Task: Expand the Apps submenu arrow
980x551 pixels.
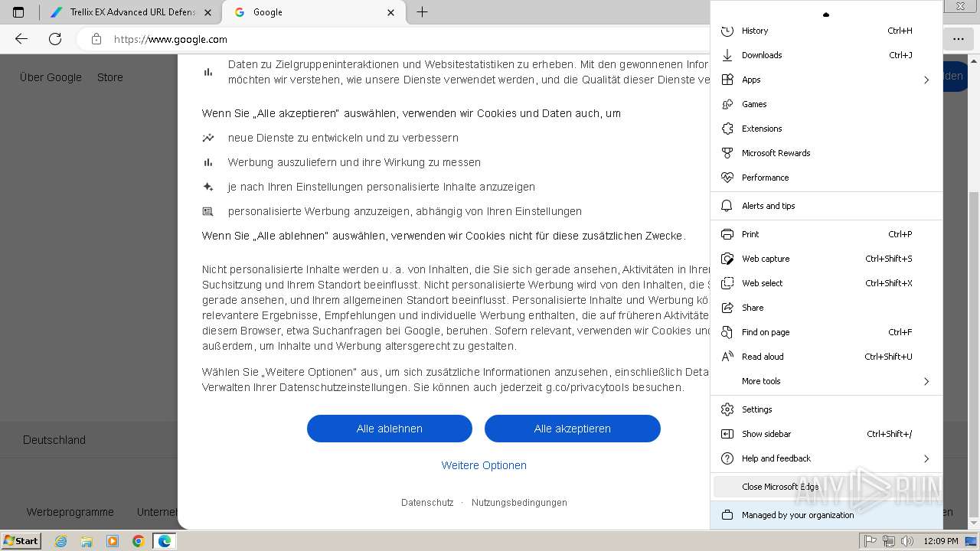Action: click(x=926, y=80)
